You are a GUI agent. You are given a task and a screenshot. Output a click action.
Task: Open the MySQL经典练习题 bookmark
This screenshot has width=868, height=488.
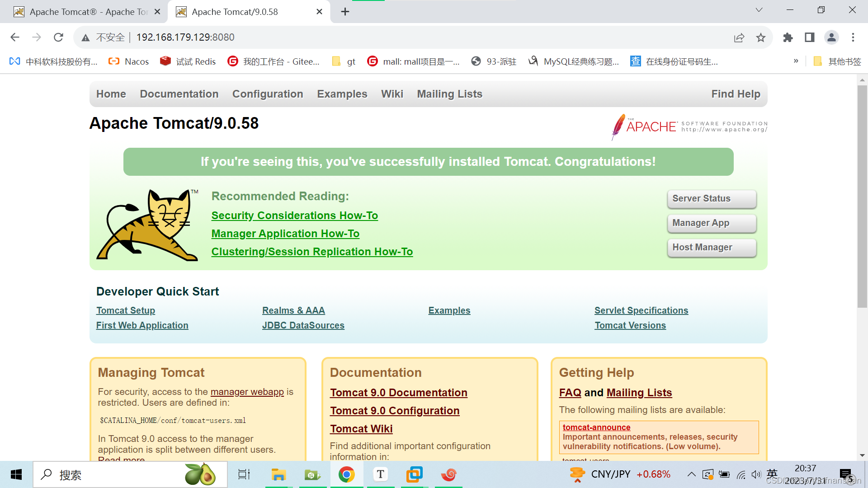[574, 61]
